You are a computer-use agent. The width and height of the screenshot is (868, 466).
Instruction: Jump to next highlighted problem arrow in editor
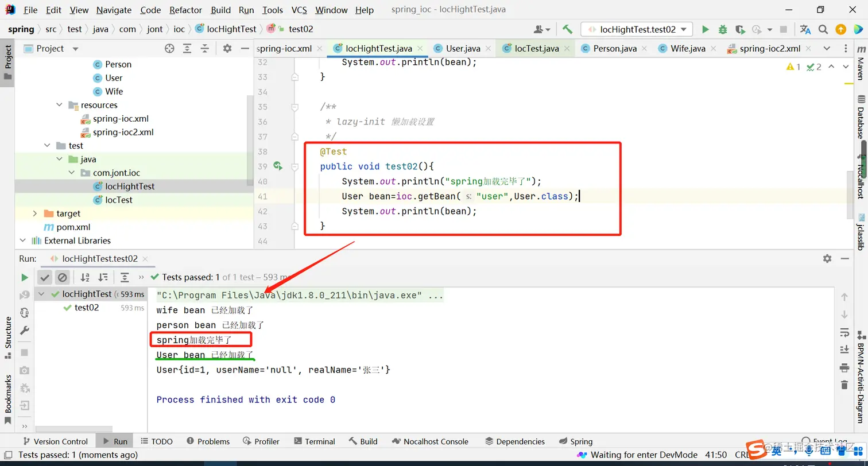(846, 67)
